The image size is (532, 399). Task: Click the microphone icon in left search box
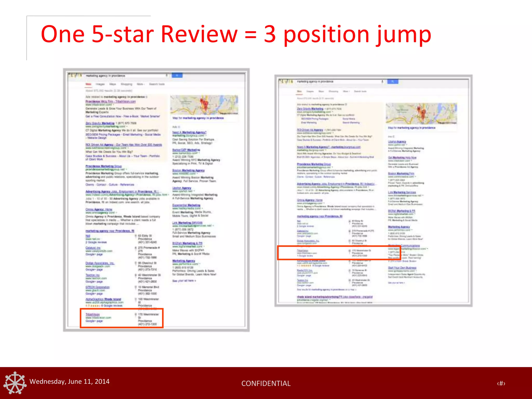click(167, 75)
